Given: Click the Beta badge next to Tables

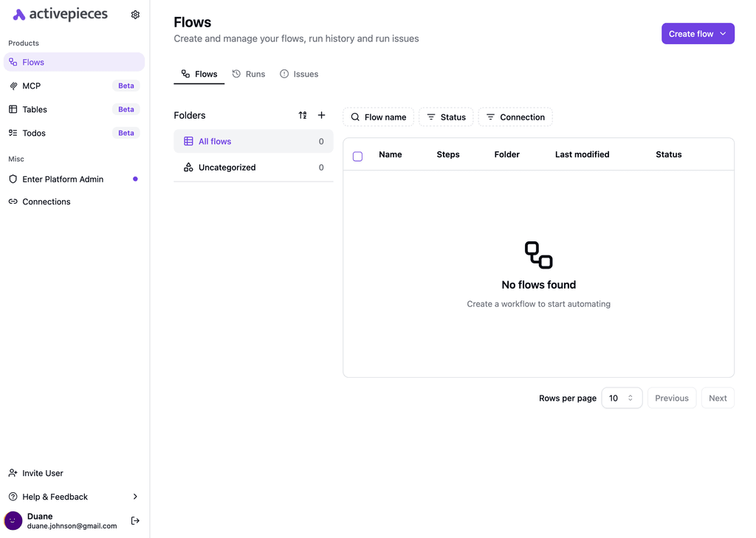Looking at the screenshot, I should coord(126,109).
